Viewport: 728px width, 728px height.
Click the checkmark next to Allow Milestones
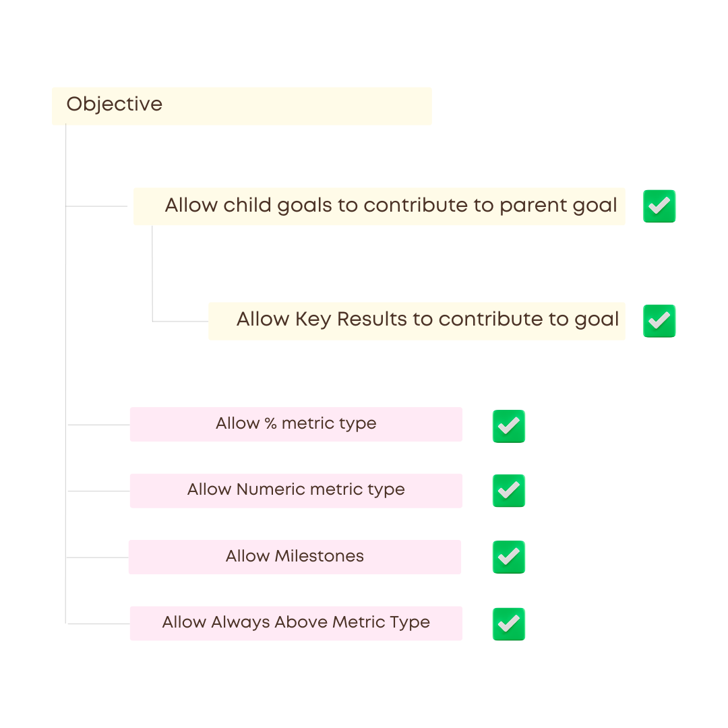point(509,557)
